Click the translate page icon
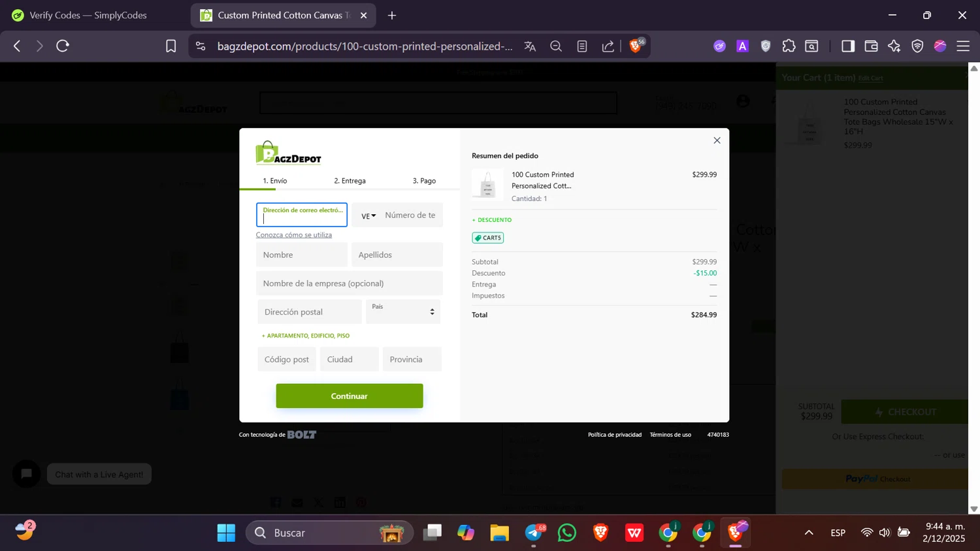Screen dimensions: 980x551 click(530, 46)
